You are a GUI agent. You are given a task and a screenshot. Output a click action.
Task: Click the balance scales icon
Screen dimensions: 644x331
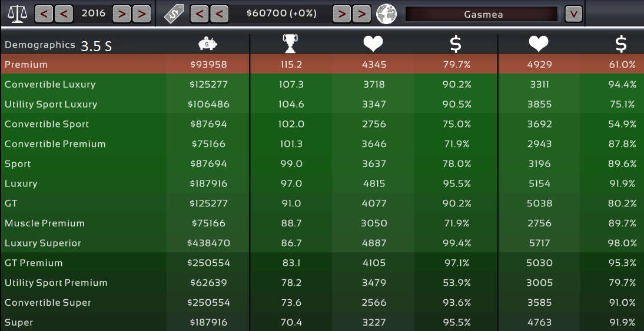17,14
